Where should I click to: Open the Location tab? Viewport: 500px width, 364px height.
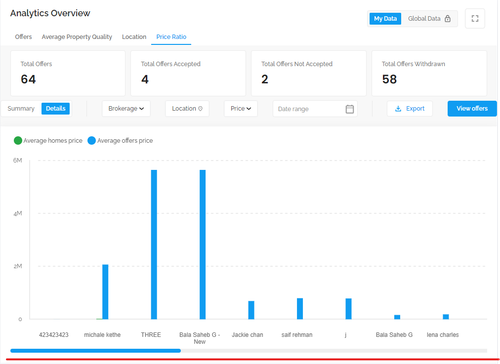coord(134,37)
